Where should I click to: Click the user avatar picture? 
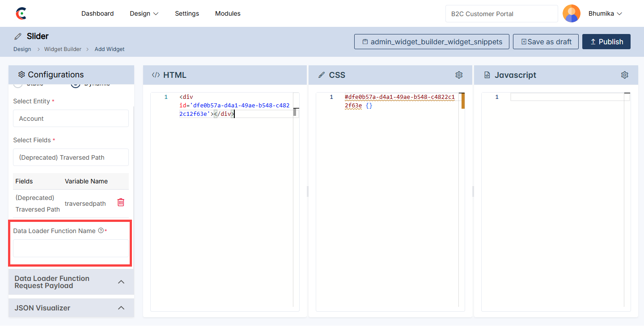(x=571, y=13)
